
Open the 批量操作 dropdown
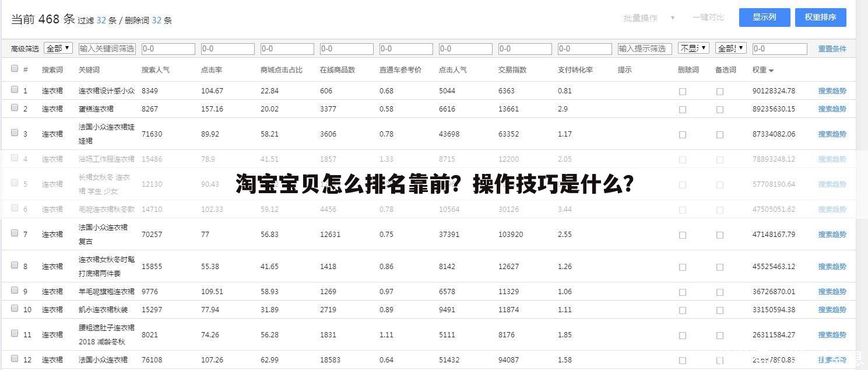[x=647, y=18]
